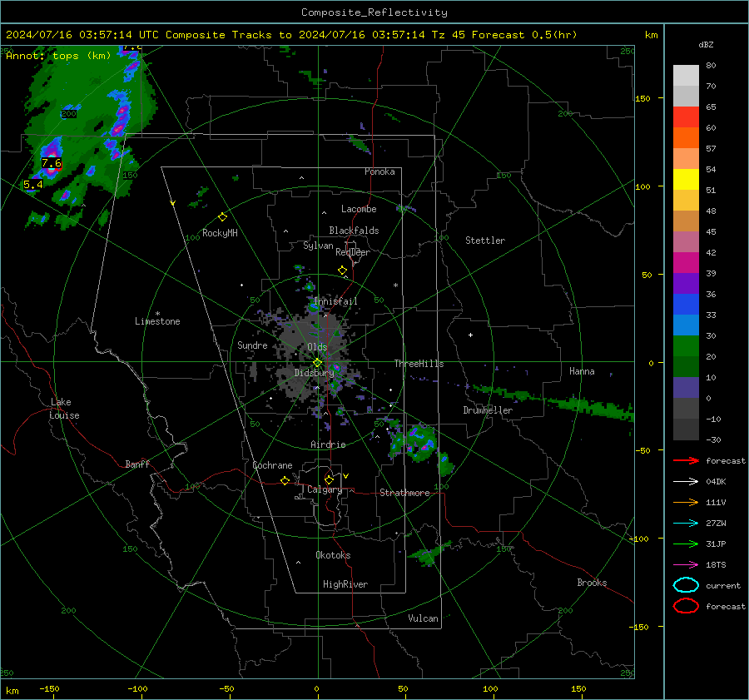749x700 pixels.
Task: Click the Innisfail town label
Action: click(335, 301)
